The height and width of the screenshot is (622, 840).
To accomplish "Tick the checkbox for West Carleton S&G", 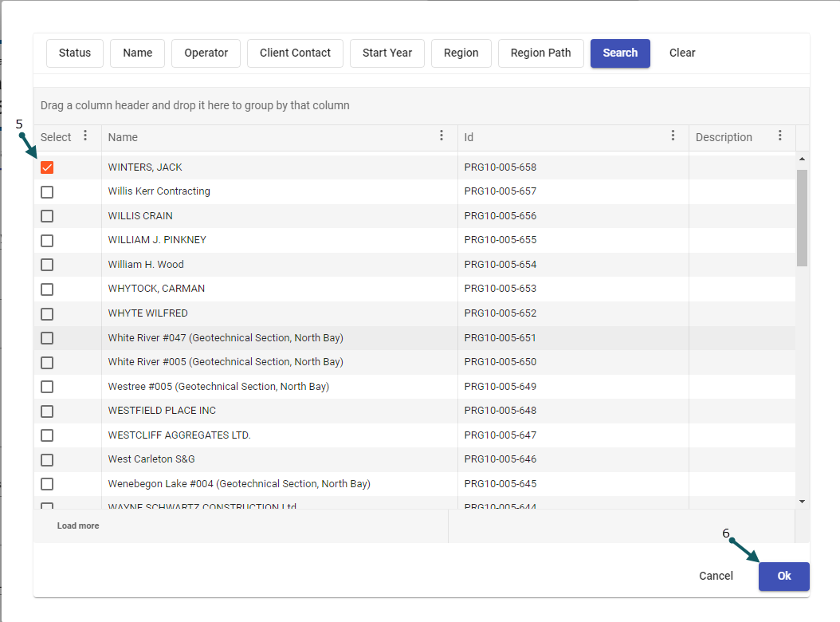I will [47, 460].
